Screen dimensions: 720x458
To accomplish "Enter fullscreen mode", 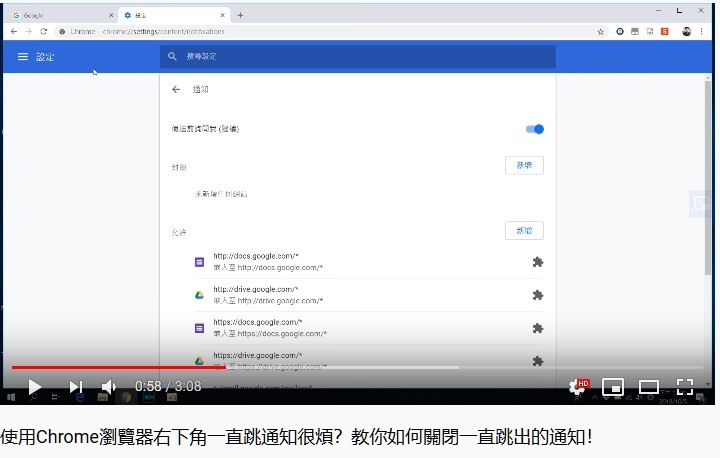I will point(685,387).
